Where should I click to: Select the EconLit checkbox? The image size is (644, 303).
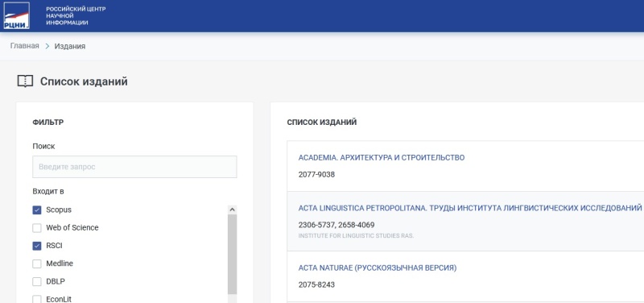37,299
